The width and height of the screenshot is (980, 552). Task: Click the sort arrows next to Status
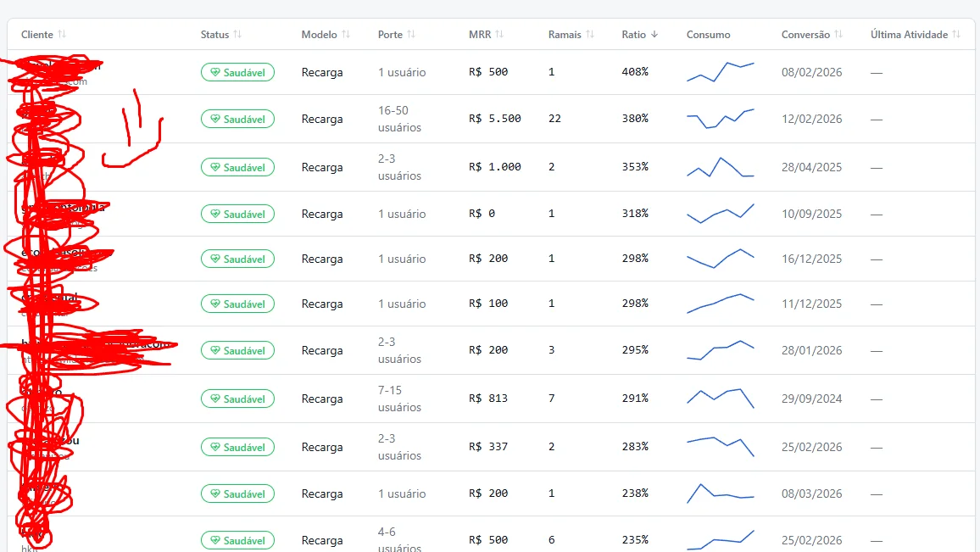tap(237, 35)
